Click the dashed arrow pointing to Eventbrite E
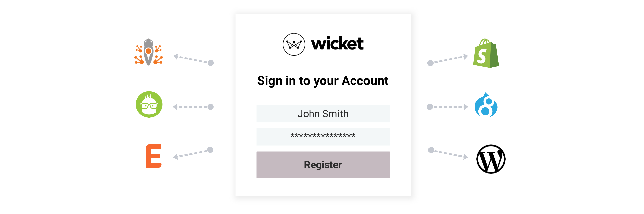This screenshot has height=214, width=644. coord(193,153)
